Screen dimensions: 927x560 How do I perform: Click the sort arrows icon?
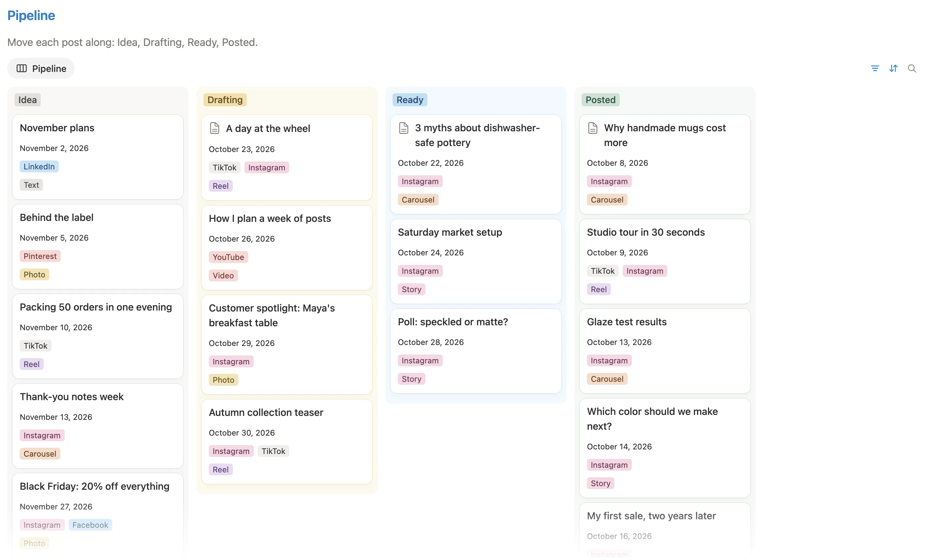pyautogui.click(x=893, y=69)
